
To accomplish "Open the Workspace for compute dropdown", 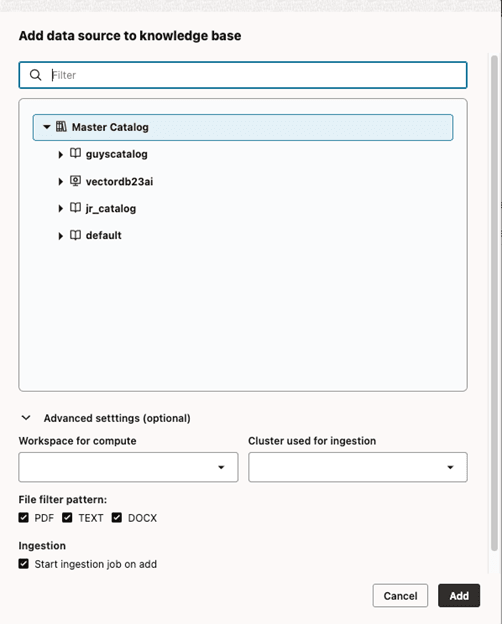I will 128,467.
